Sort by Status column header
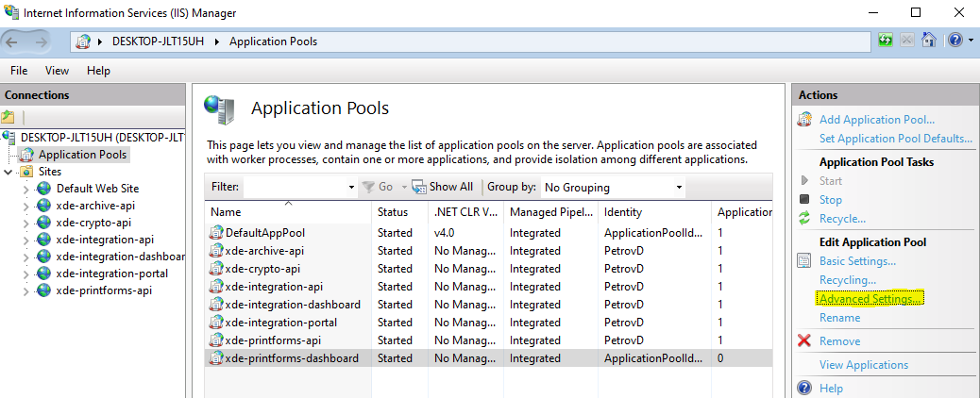 click(x=400, y=212)
